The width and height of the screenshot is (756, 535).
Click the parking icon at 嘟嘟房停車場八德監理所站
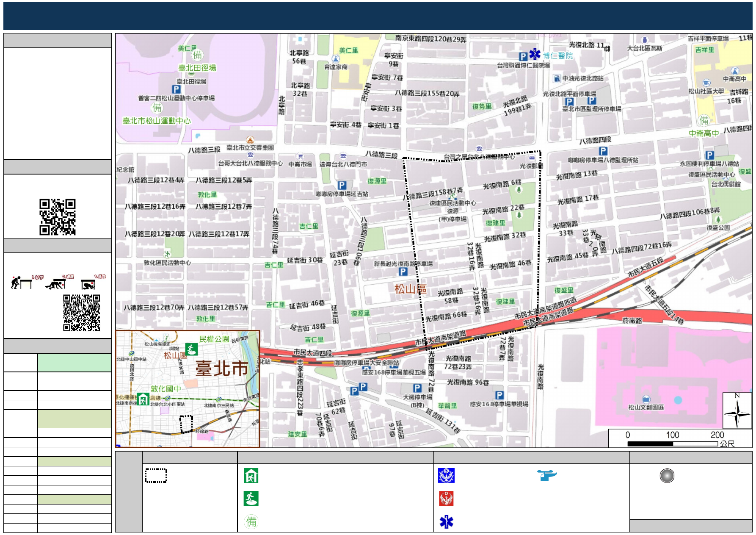604,151
